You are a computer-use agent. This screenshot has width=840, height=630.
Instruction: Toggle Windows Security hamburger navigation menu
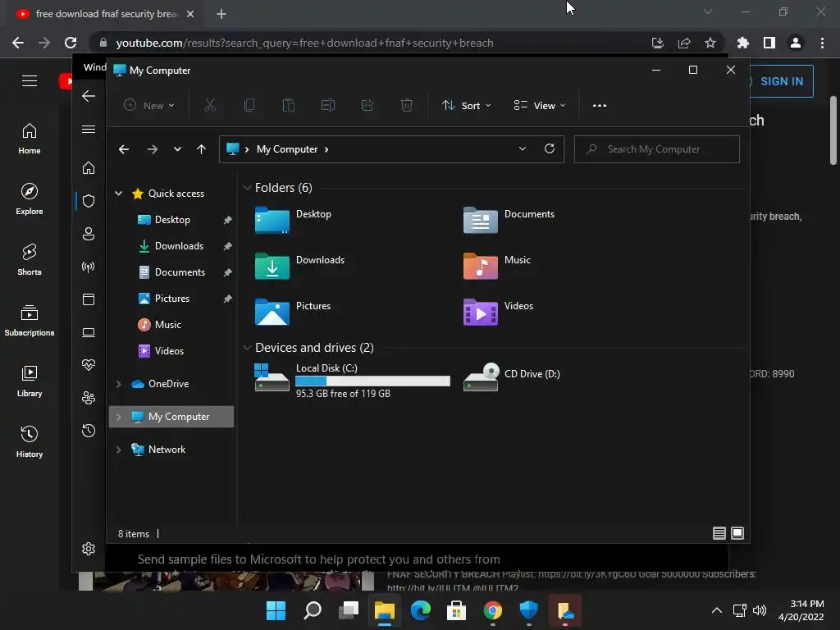click(89, 129)
